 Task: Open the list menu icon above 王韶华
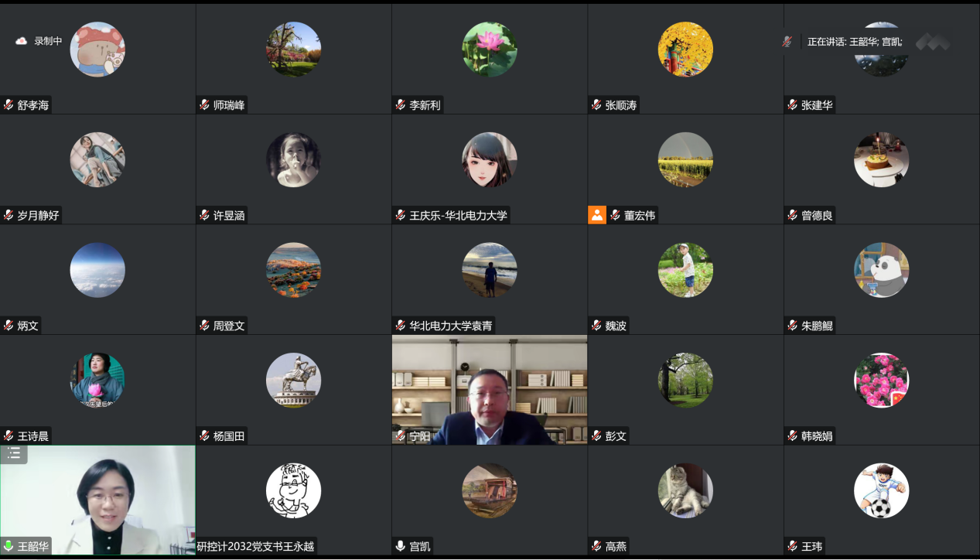pyautogui.click(x=13, y=454)
